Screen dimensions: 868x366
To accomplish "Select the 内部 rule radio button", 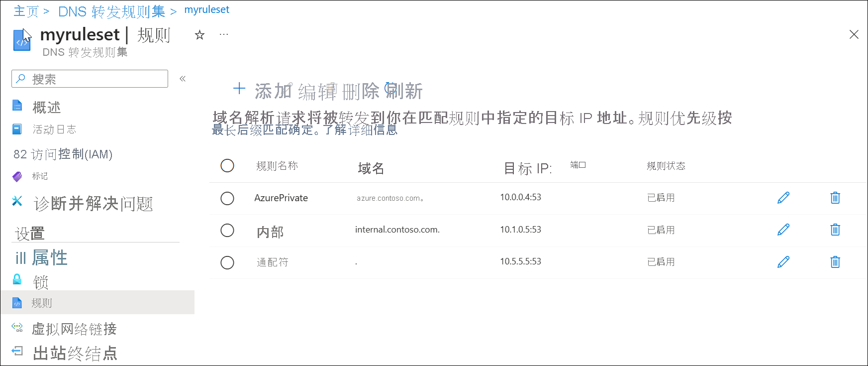I will click(227, 231).
